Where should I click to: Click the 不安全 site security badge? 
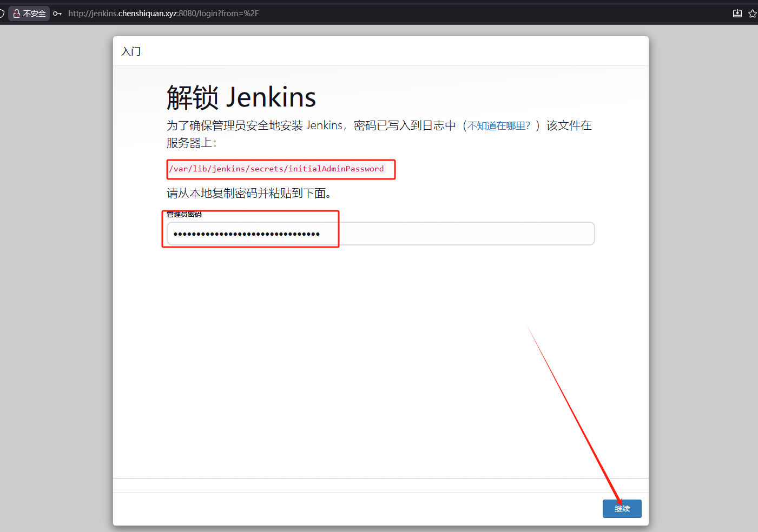29,14
